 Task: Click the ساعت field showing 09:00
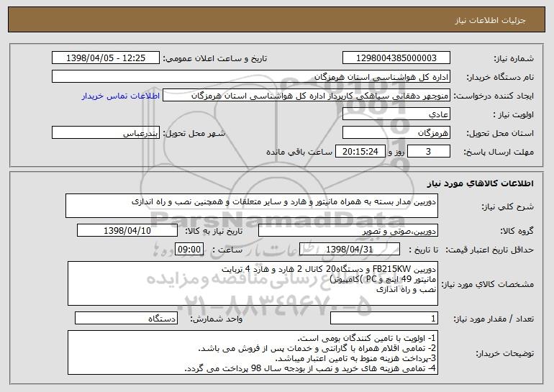click(189, 250)
